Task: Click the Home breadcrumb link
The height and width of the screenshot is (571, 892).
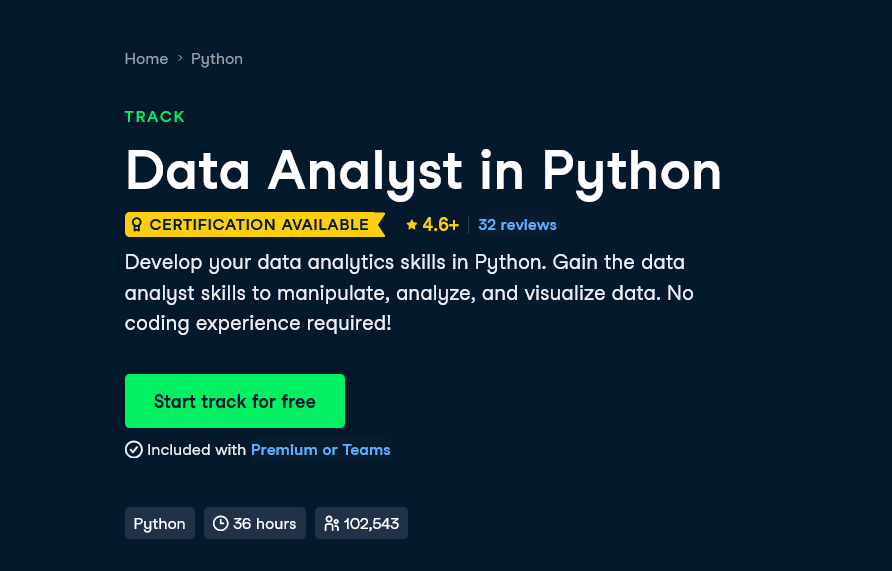Action: [146, 59]
